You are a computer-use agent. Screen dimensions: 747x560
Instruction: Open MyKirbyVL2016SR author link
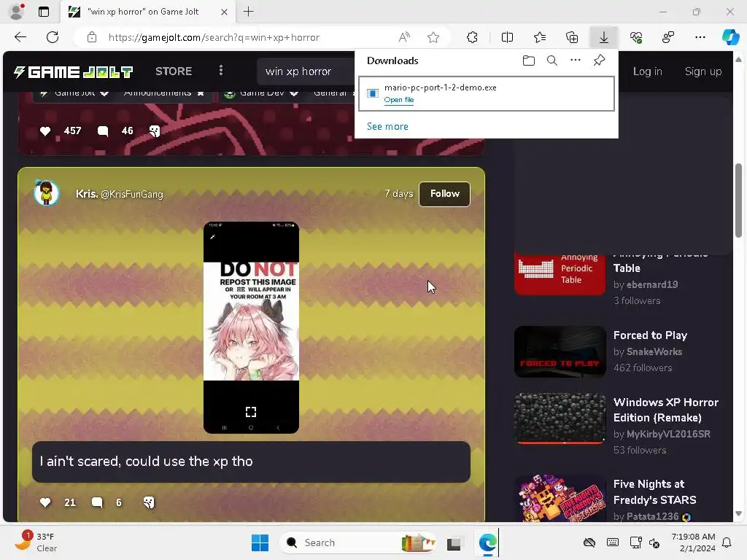(668, 435)
